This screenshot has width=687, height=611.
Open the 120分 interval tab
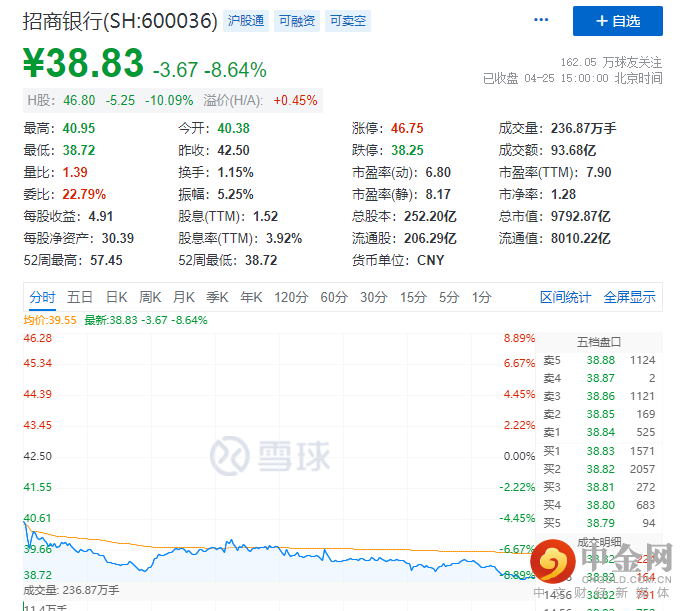(x=291, y=297)
